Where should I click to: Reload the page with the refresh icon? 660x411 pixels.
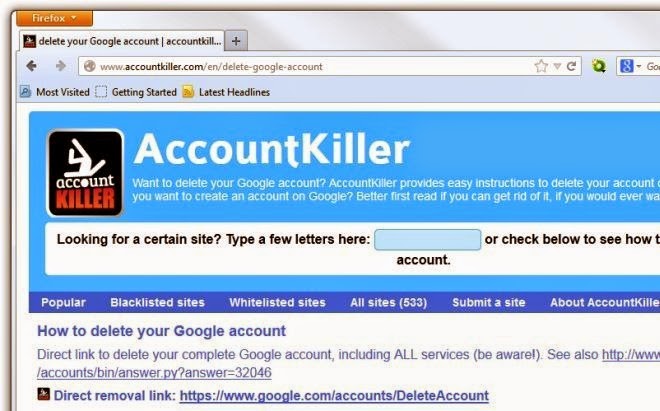pyautogui.click(x=571, y=66)
